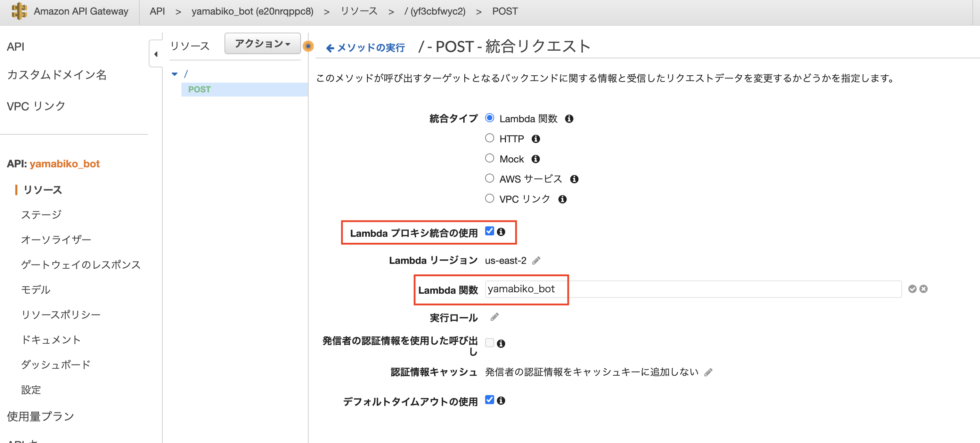
Task: Open ダッシュボード in sidebar
Action: pos(56,365)
